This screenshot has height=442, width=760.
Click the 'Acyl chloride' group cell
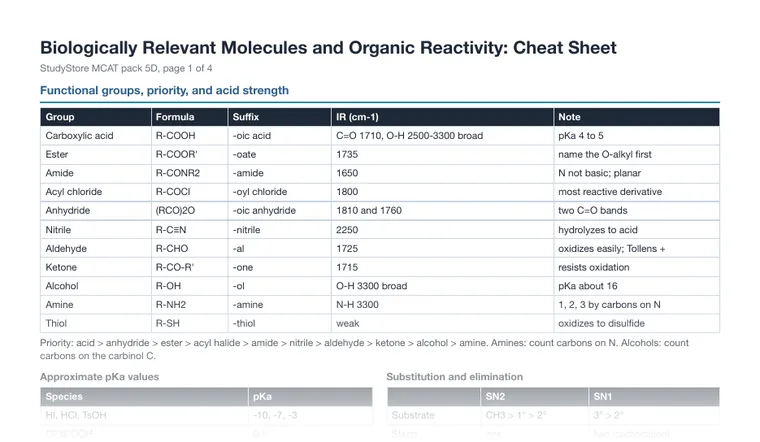(95, 192)
